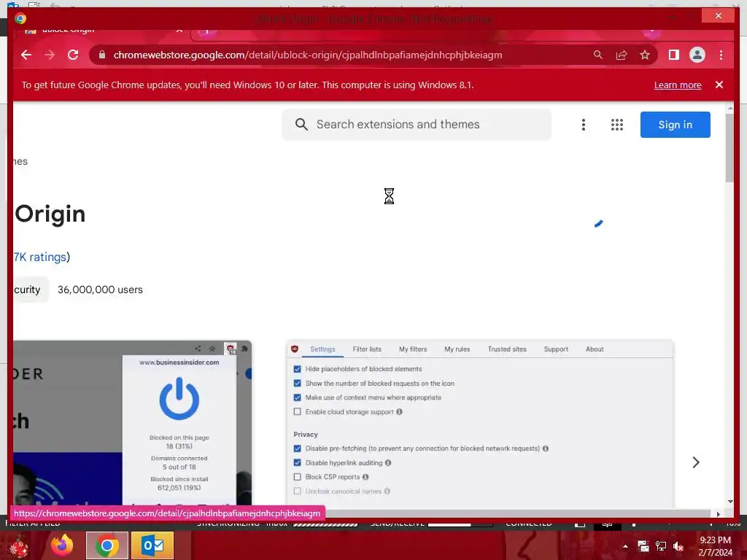
Task: Open Outlook from the taskbar
Action: click(152, 545)
